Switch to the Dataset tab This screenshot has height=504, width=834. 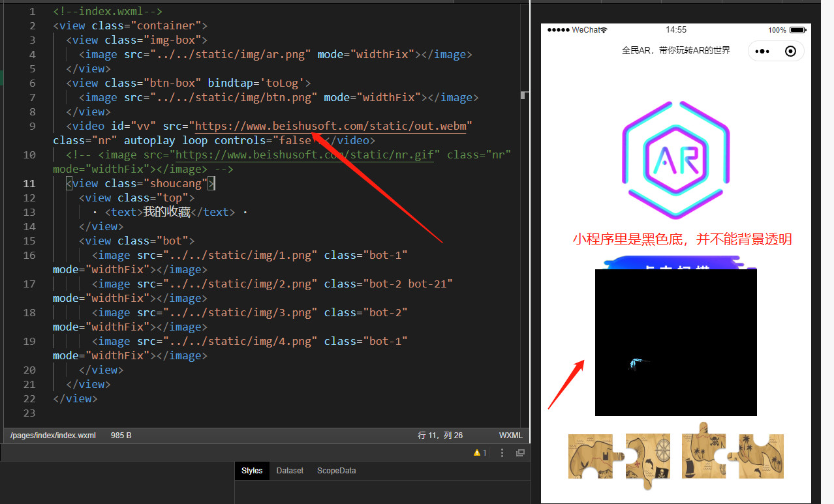pyautogui.click(x=290, y=471)
